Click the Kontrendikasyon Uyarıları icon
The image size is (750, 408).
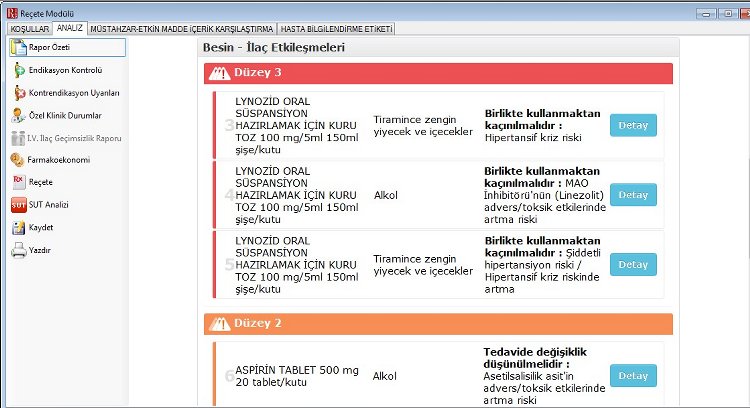tap(19, 93)
